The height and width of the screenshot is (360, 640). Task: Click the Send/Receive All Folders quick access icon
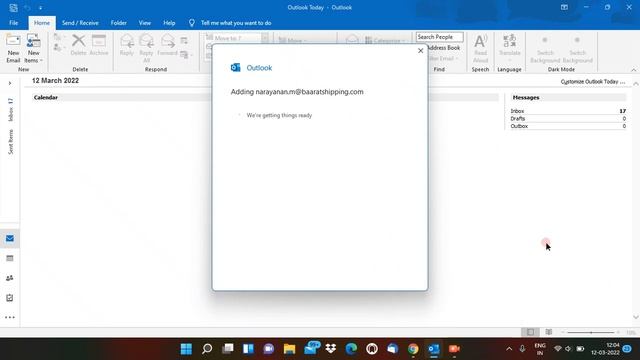13,7
